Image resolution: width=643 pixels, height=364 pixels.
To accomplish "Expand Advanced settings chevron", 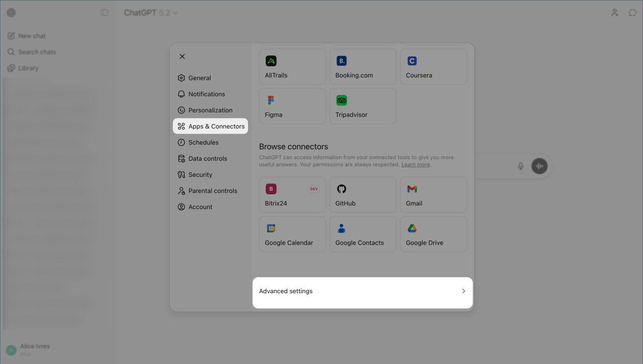I will click(463, 291).
